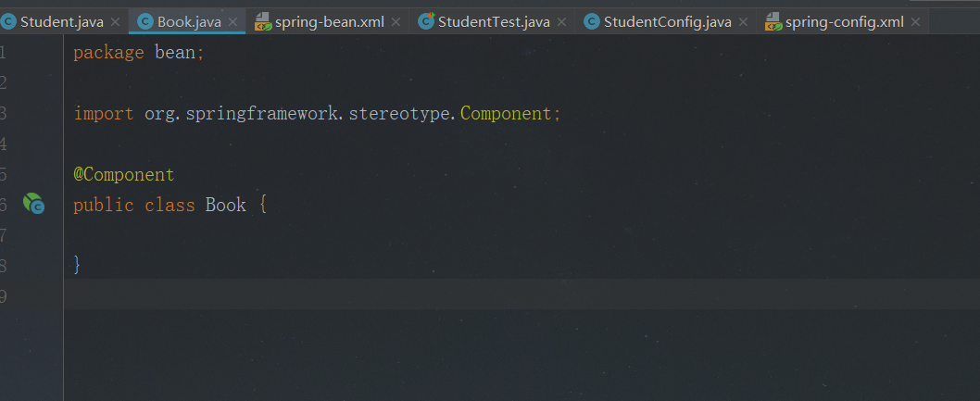Click the Book.java class file icon

click(x=145, y=22)
